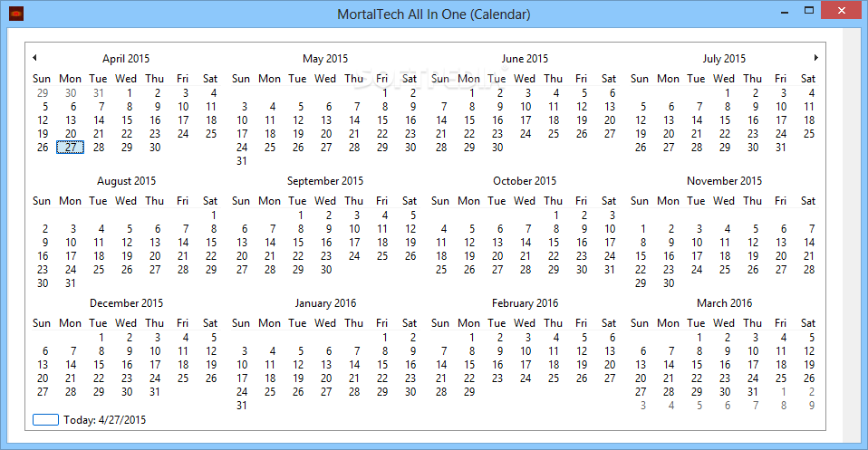The width and height of the screenshot is (868, 450).
Task: Select March 17, 2016
Action: pyautogui.click(x=753, y=365)
